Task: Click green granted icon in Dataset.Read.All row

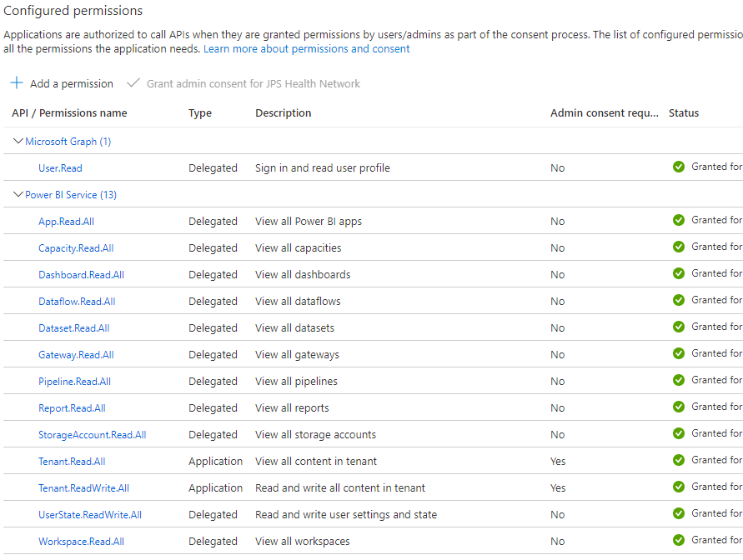Action: pyautogui.click(x=679, y=327)
